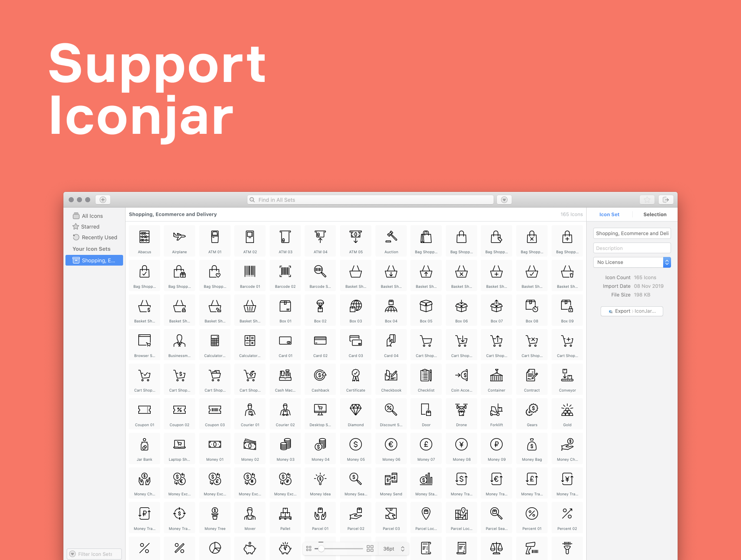Viewport: 741px width, 560px height.
Task: Select the Money Bag icon
Action: (532, 445)
